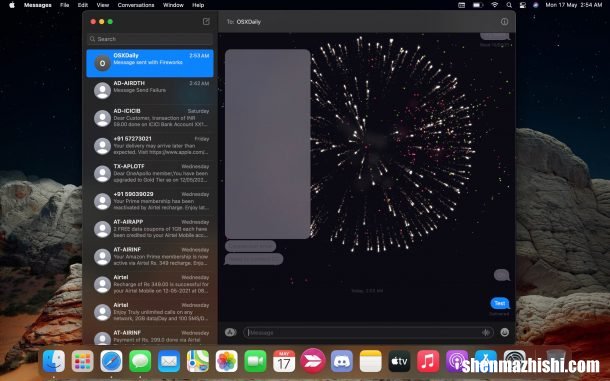This screenshot has height=381, width=610.
Task: Open Airtel conversation about Recharge of Rs 349.00
Action: tap(150, 284)
